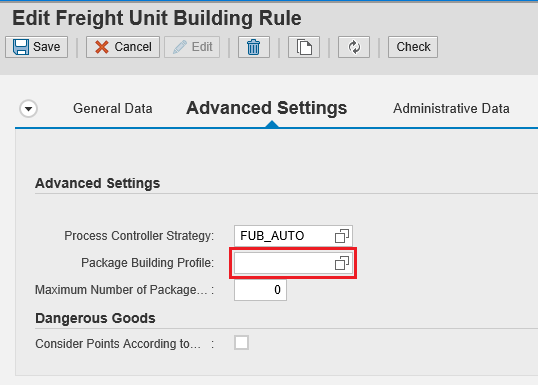The image size is (538, 385).
Task: Click the Dangerous Goods section heading
Action: [95, 318]
